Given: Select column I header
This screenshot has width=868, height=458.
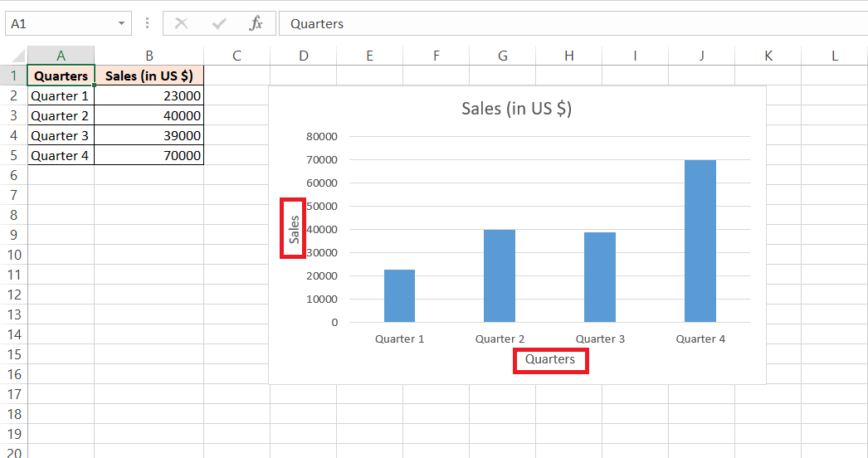Looking at the screenshot, I should click(x=636, y=56).
